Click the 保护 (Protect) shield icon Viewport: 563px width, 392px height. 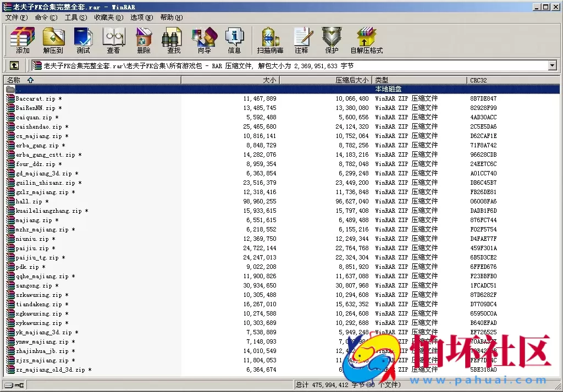pyautogui.click(x=332, y=40)
